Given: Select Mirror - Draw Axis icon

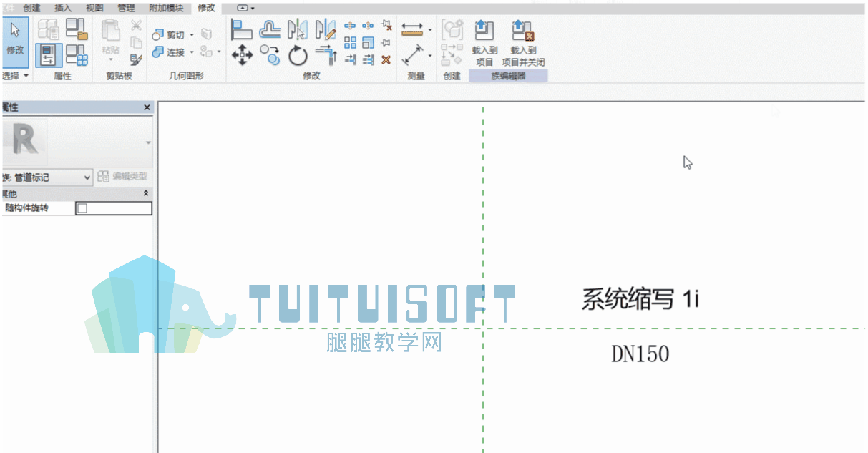Looking at the screenshot, I should 325,30.
